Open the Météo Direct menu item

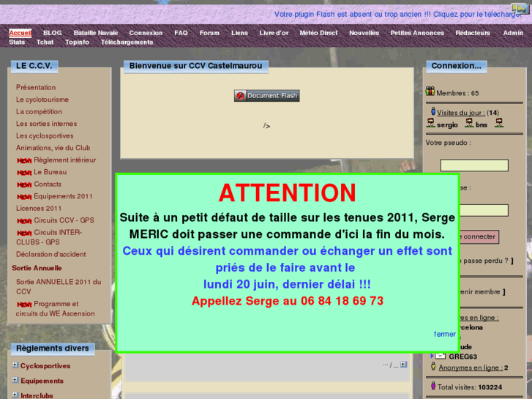coord(318,33)
